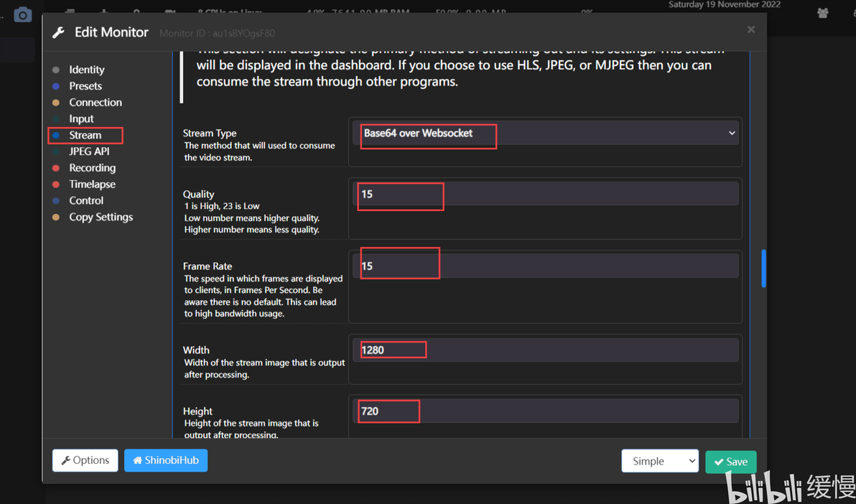Image resolution: width=856 pixels, height=504 pixels.
Task: Open the Recording section
Action: click(92, 168)
